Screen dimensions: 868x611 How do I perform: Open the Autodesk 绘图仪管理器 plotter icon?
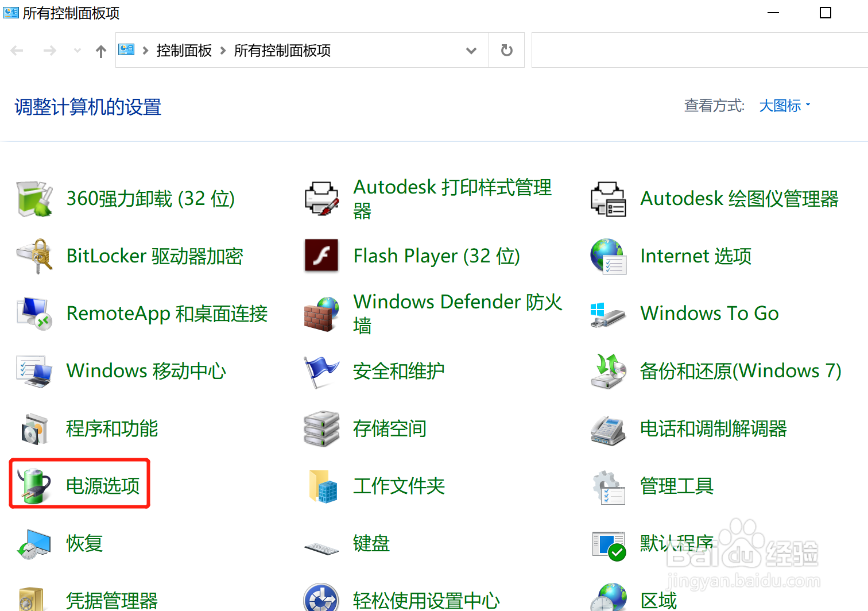[609, 199]
